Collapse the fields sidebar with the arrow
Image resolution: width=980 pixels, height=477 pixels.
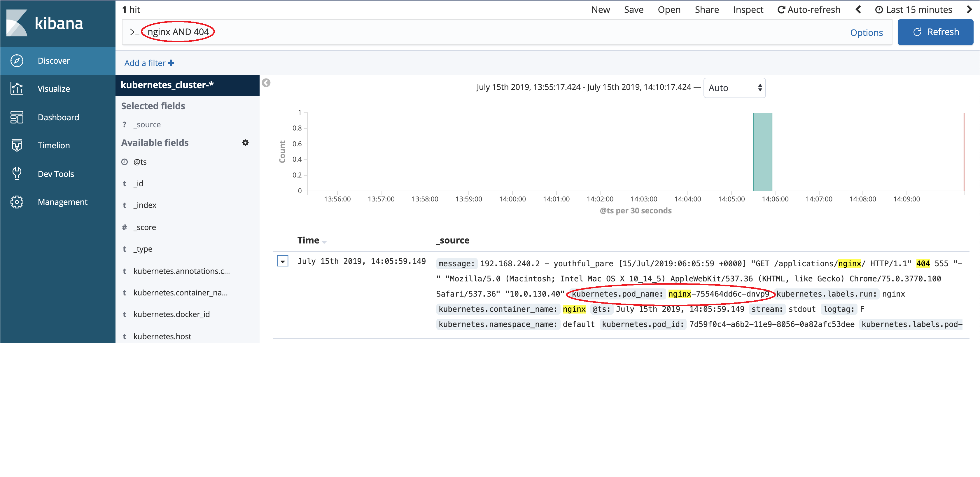coord(266,83)
